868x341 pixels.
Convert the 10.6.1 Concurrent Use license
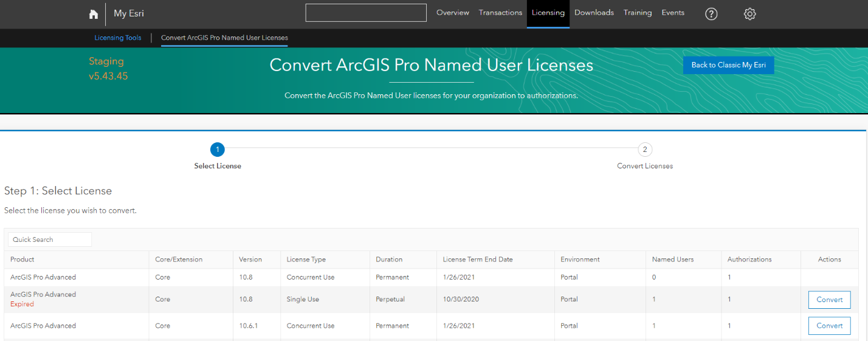click(x=829, y=326)
